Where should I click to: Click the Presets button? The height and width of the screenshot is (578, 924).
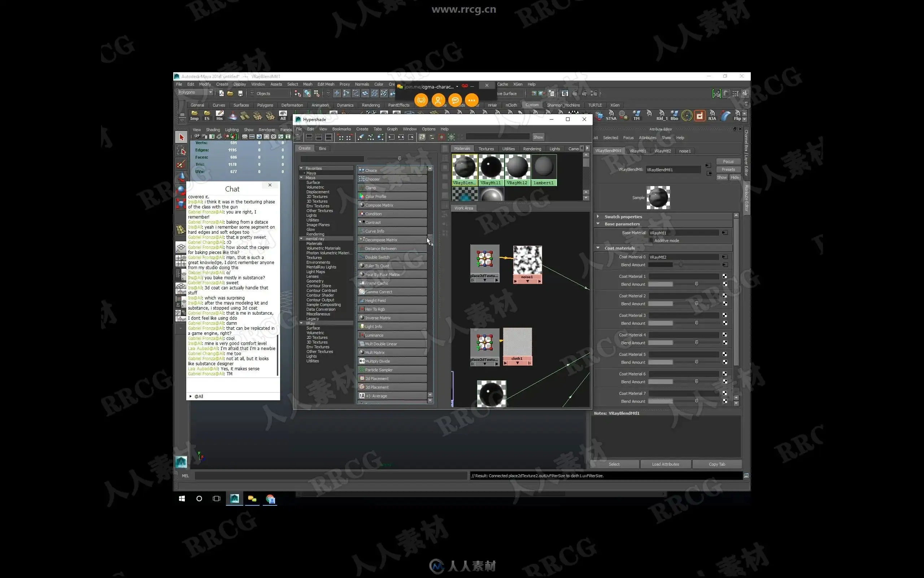tap(728, 169)
